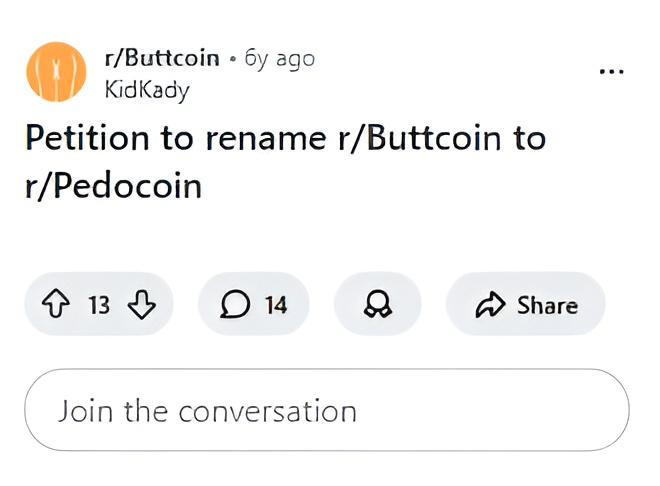
Task: Open the three-dot post options menu
Action: [611, 72]
